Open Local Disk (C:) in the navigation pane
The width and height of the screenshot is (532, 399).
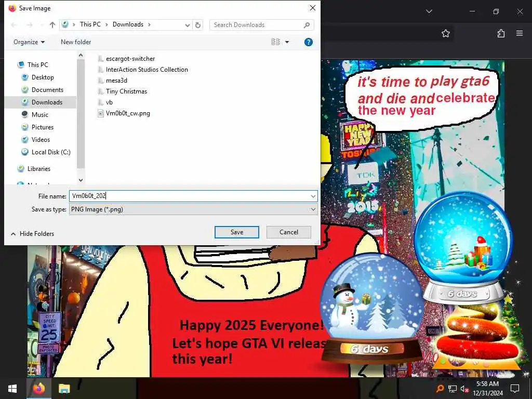pyautogui.click(x=51, y=152)
